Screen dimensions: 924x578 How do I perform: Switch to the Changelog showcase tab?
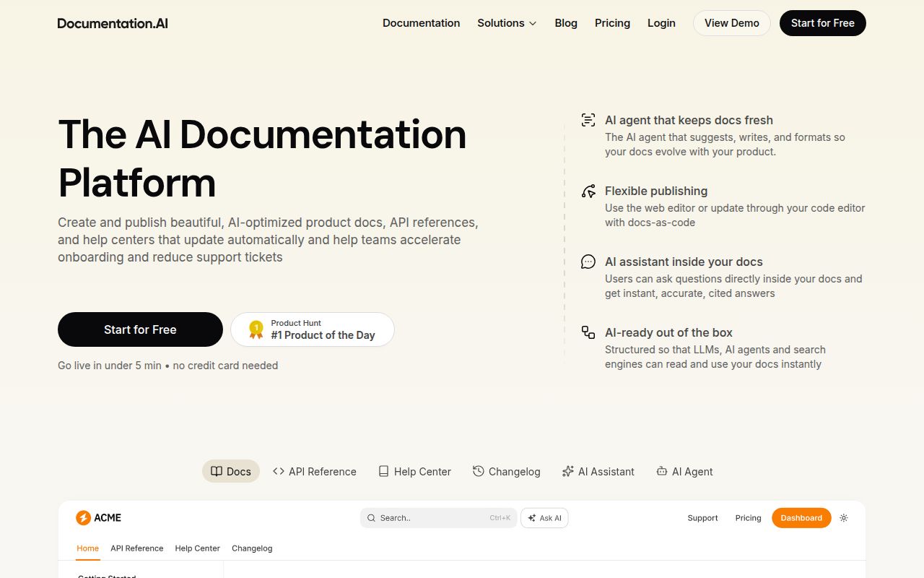point(507,471)
